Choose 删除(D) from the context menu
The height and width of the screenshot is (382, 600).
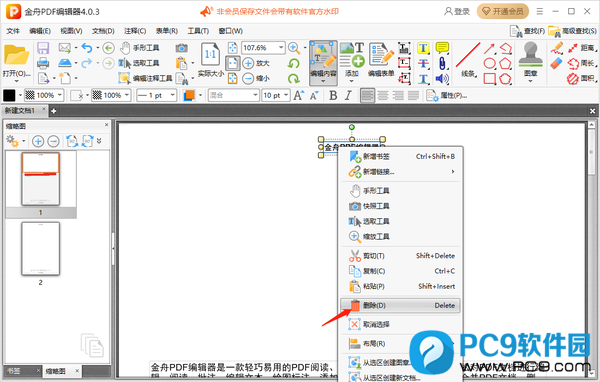pos(400,305)
